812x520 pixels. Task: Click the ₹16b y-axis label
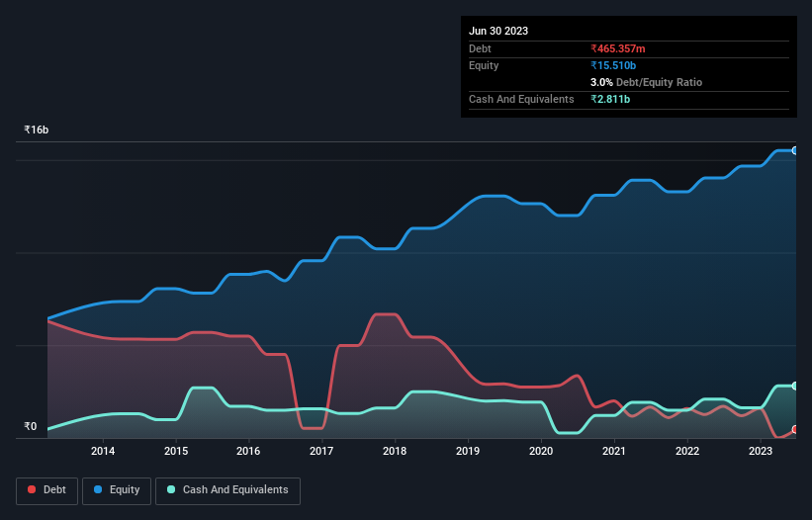[x=37, y=130]
